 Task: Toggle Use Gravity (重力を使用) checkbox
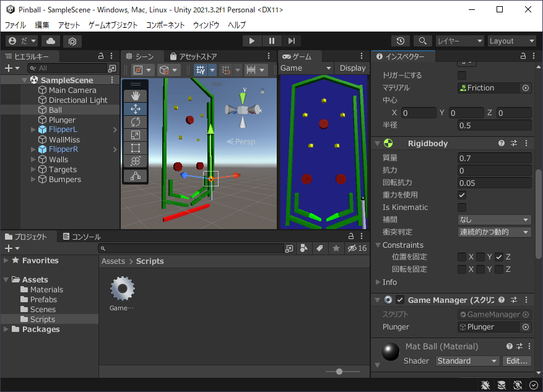(x=462, y=195)
